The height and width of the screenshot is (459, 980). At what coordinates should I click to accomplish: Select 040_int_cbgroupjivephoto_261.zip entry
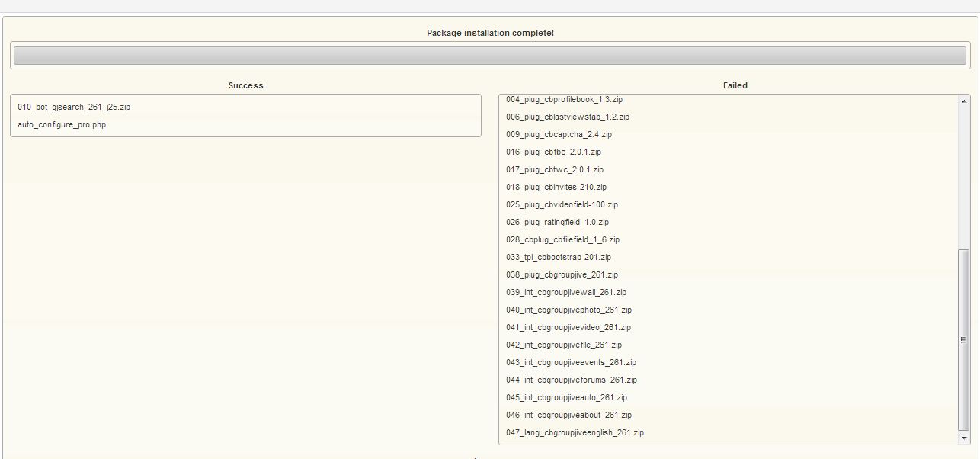tap(568, 310)
